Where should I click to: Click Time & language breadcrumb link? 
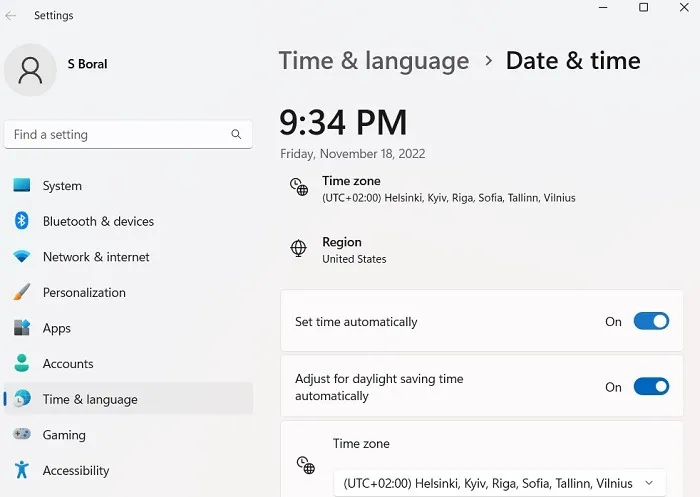tap(374, 61)
